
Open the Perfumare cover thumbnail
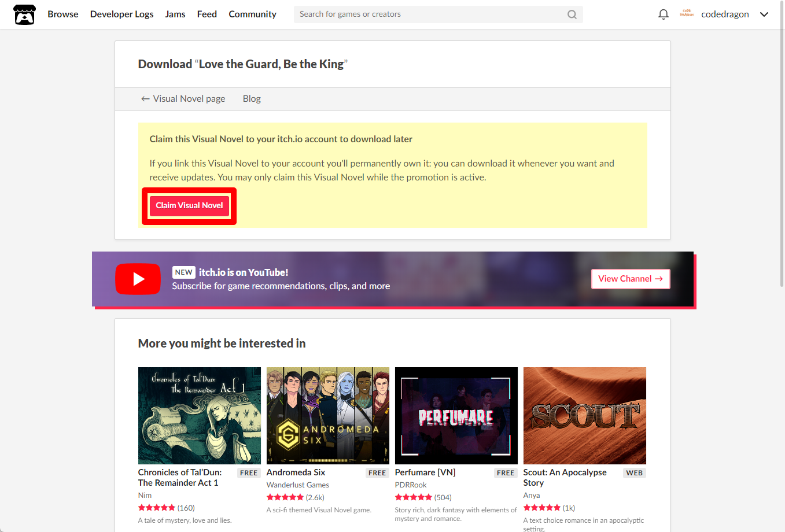456,416
